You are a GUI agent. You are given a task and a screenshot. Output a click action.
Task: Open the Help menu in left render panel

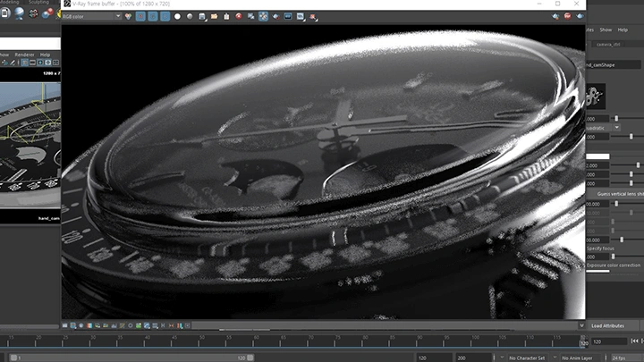(x=45, y=55)
